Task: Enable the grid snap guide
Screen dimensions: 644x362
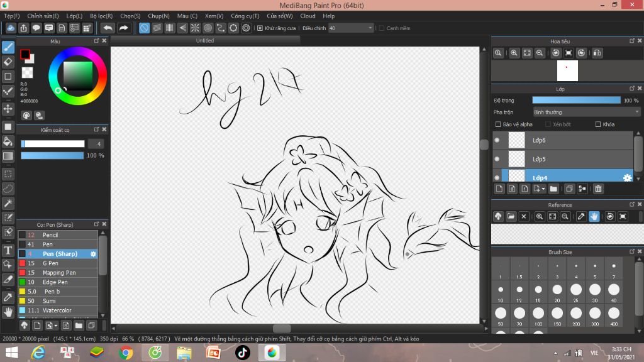Action: (x=170, y=28)
